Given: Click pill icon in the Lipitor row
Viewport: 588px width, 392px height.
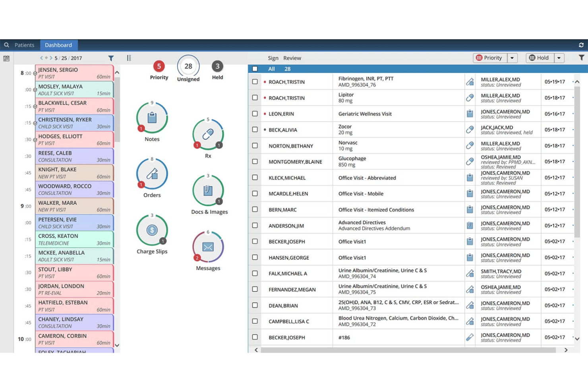Looking at the screenshot, I should [x=470, y=98].
